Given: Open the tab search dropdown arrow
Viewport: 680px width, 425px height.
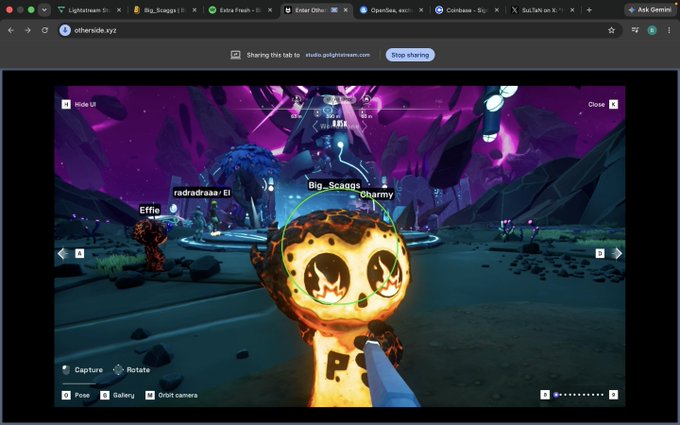Looking at the screenshot, I should point(44,10).
